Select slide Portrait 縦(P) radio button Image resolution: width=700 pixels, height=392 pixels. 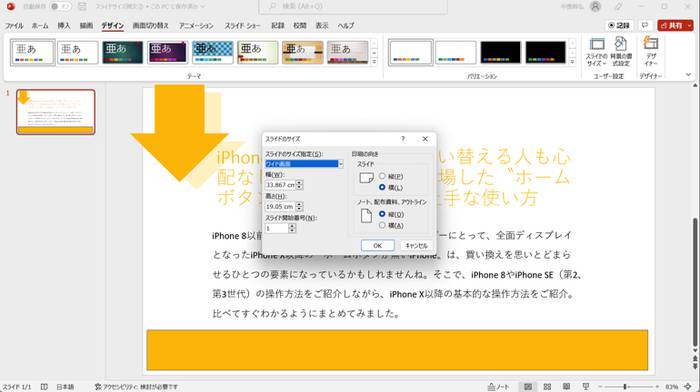coord(382,176)
